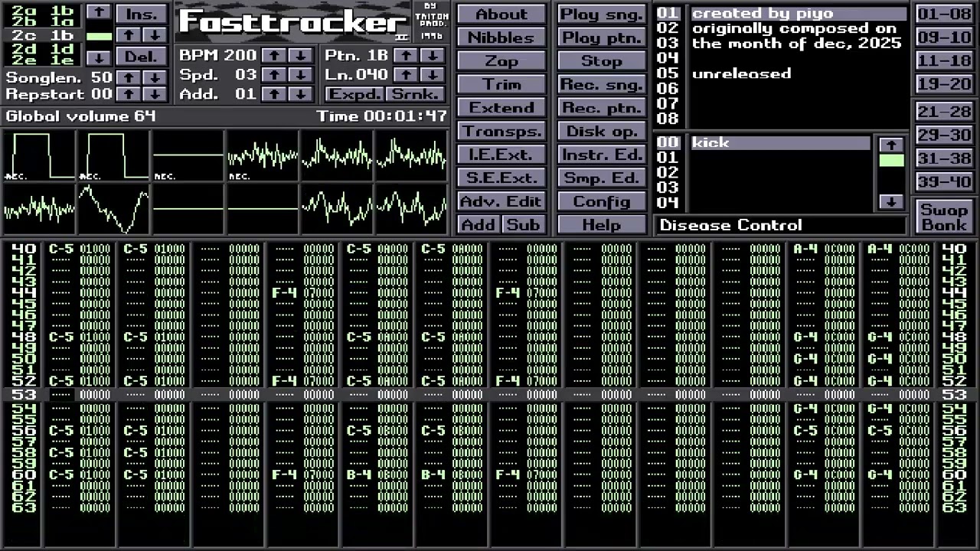Screen dimensions: 980x551
Task: Decrease the Add. value with its down arrow
Action: pos(300,93)
